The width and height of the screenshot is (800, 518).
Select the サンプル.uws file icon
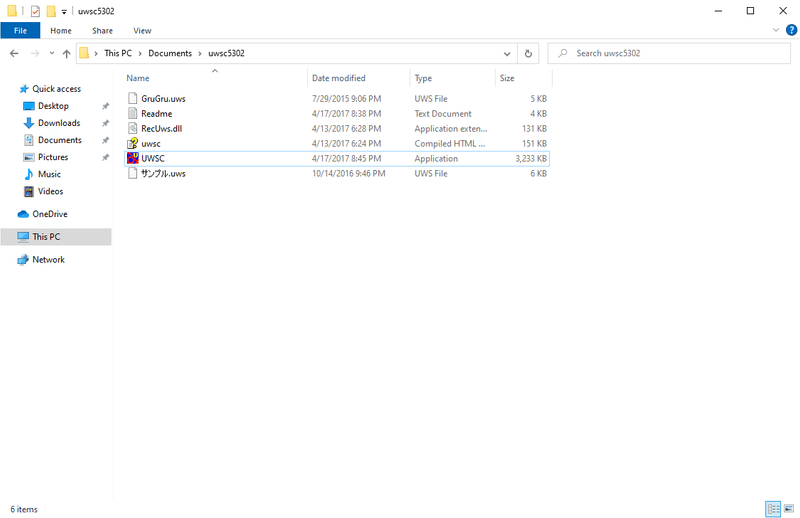133,174
